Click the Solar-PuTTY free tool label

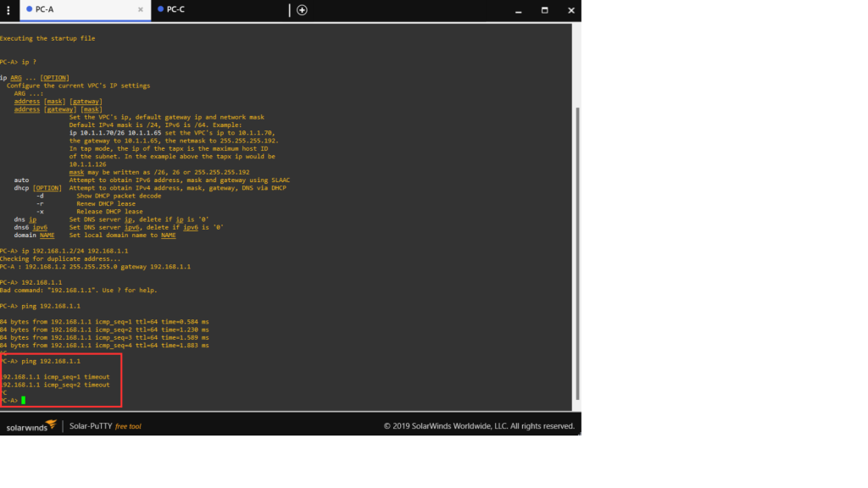[105, 426]
